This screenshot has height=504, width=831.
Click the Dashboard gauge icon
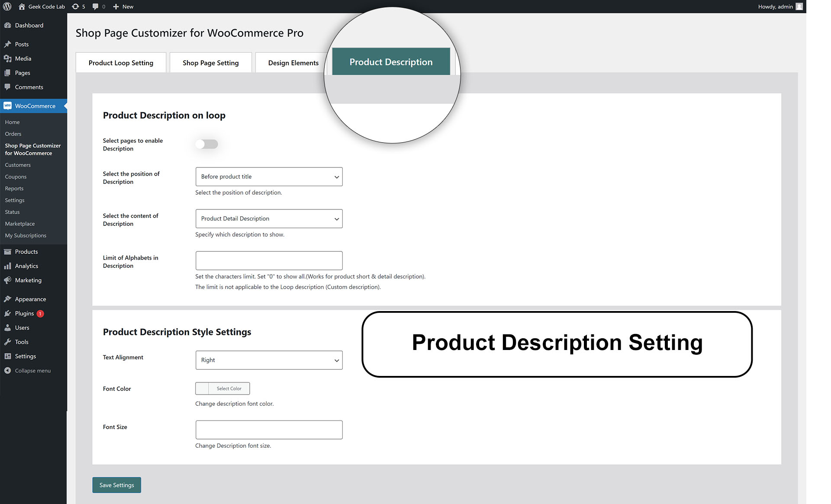point(7,26)
